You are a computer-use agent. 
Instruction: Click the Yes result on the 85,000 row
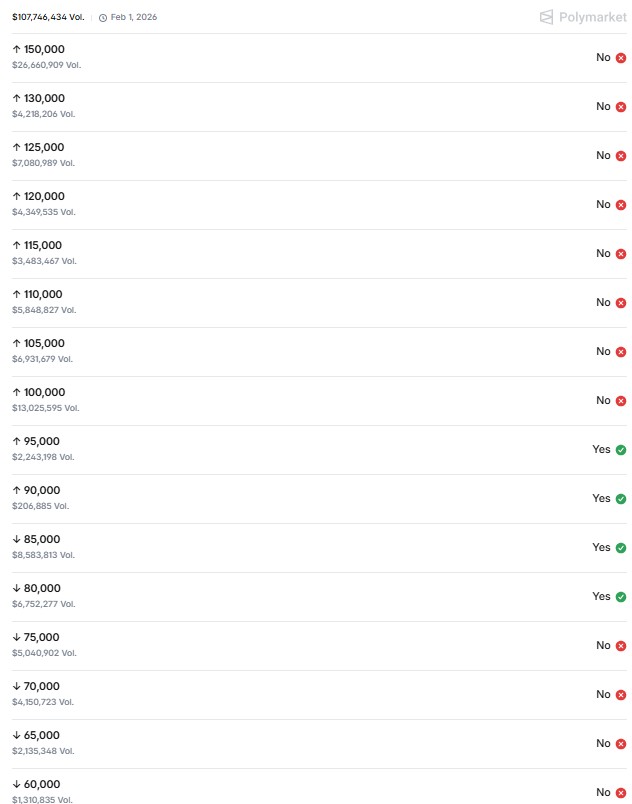601,547
